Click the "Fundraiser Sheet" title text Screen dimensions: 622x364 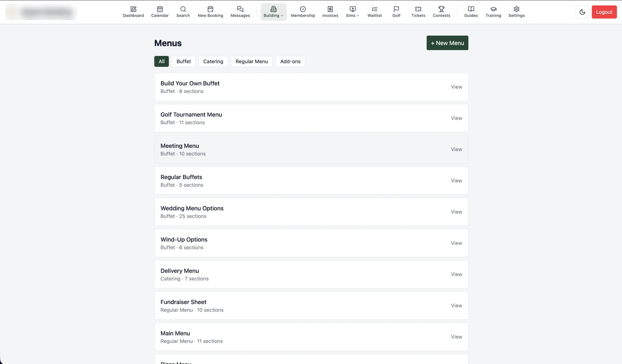(183, 302)
